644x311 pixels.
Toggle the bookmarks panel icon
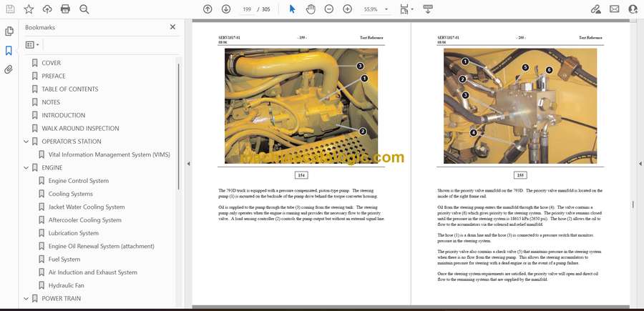pyautogui.click(x=9, y=51)
